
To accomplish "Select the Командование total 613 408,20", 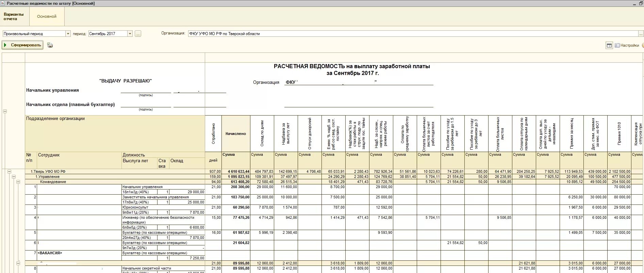I will (236, 182).
